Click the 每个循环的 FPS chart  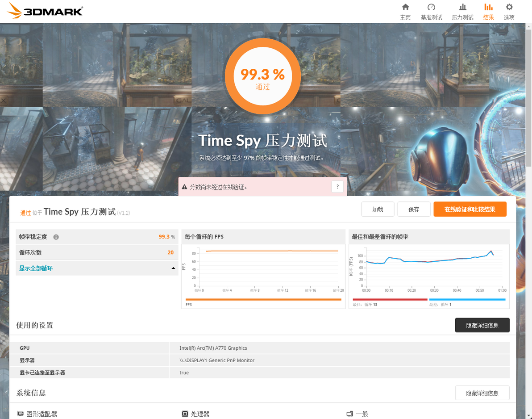(263, 276)
